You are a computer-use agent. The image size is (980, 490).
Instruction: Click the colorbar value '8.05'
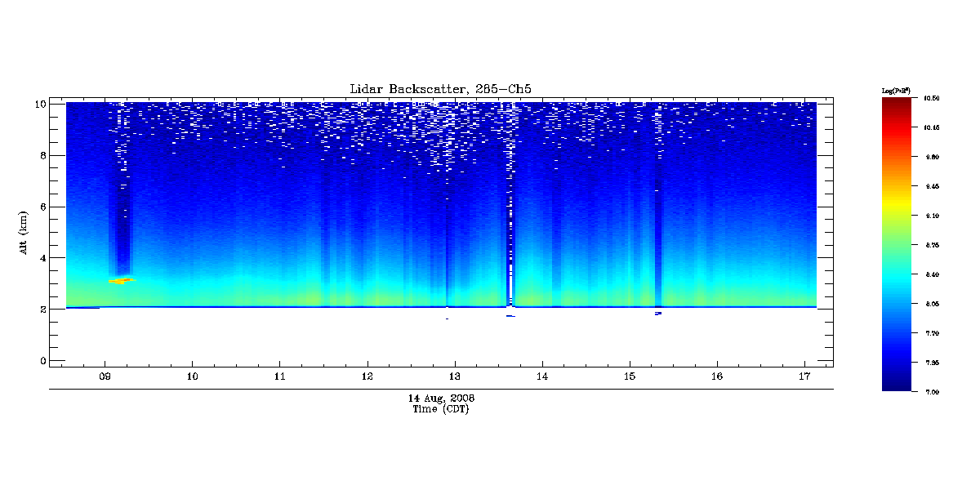click(x=932, y=303)
